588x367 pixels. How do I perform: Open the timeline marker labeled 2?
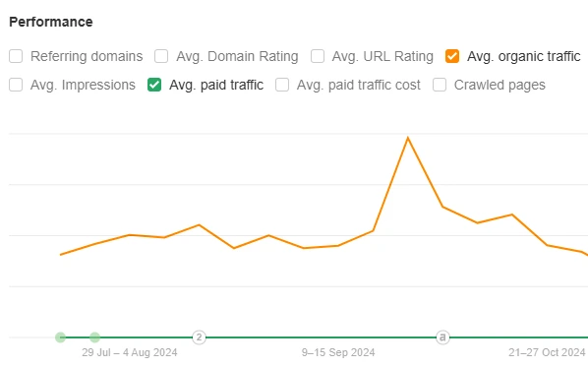(200, 337)
